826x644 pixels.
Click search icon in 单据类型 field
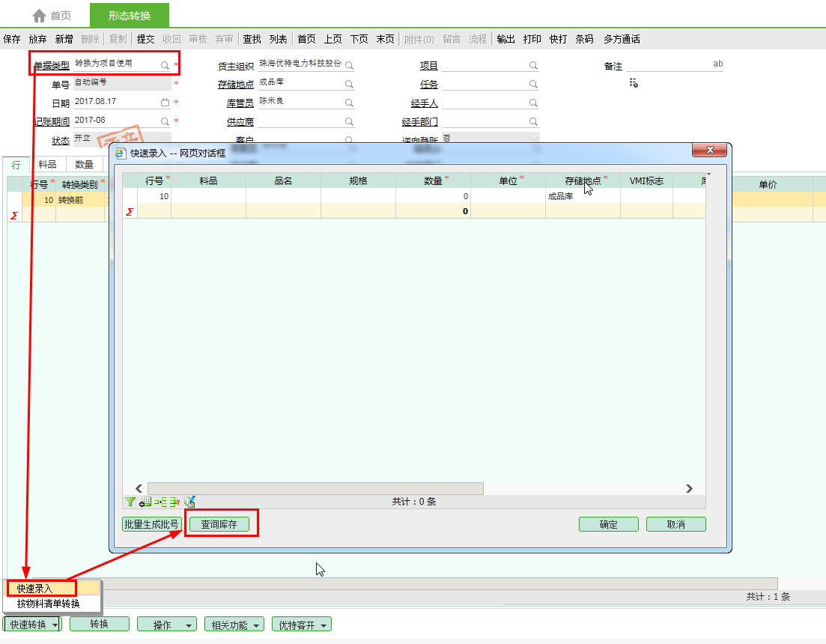coord(165,65)
